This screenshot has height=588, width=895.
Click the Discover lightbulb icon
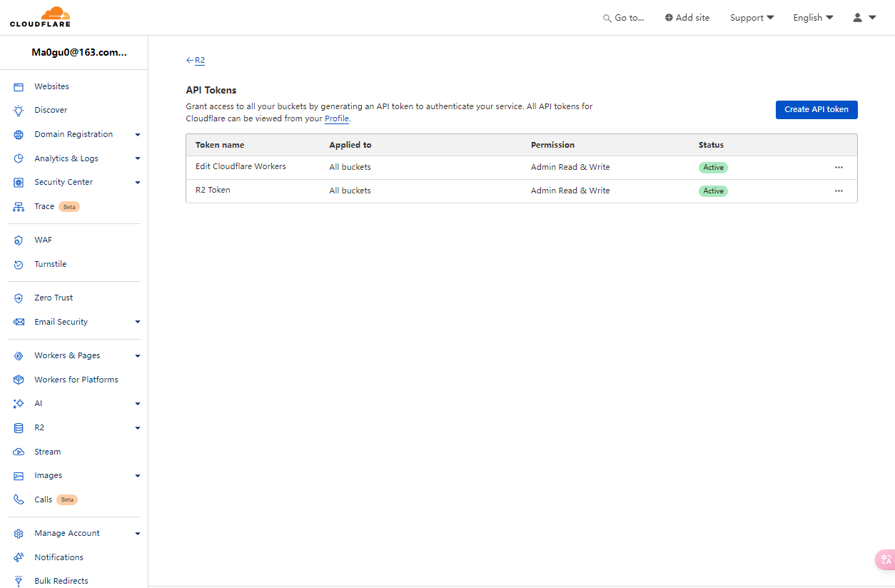[x=19, y=111]
